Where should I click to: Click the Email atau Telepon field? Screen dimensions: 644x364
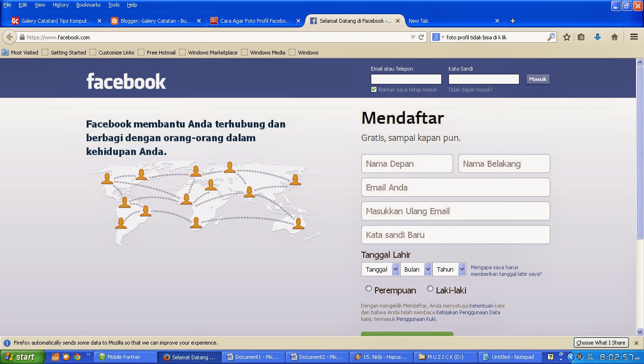coord(406,79)
